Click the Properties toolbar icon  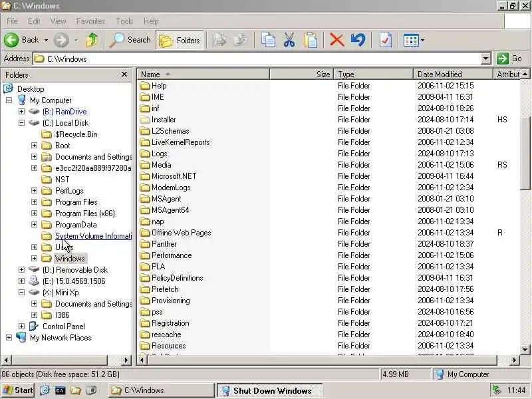[386, 40]
